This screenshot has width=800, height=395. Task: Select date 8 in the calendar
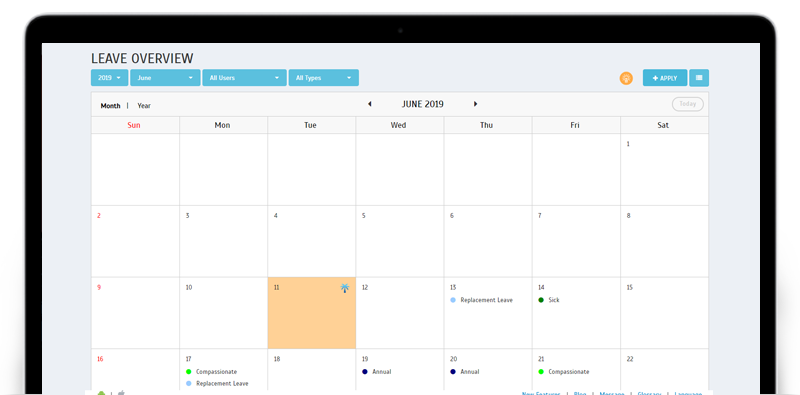(629, 216)
